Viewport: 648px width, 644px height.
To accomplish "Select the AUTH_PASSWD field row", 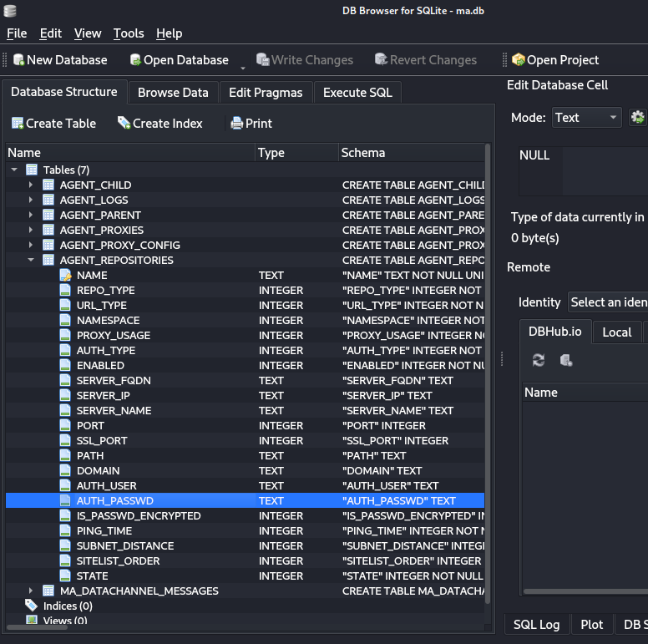I will coord(245,500).
